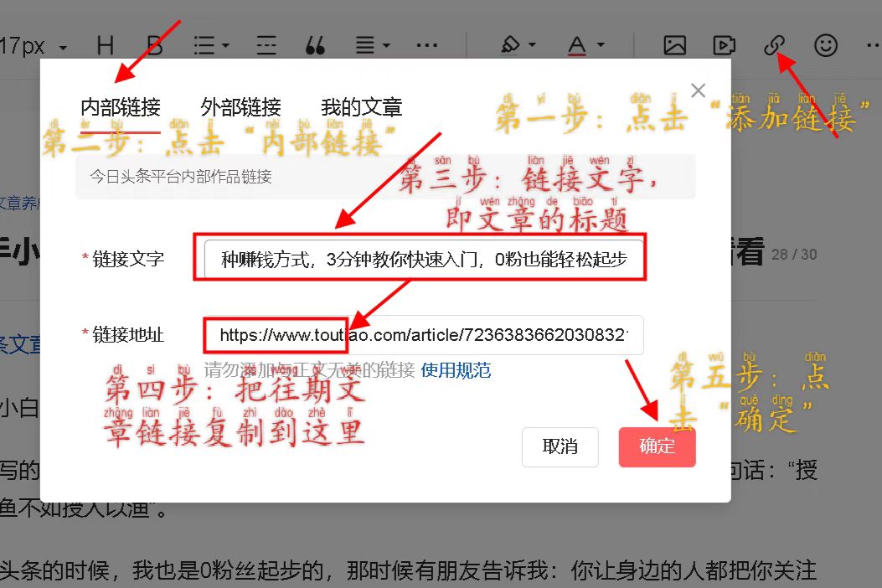Viewport: 882px width, 588px height.
Task: Switch to the 我的文章 tab
Action: tap(360, 106)
